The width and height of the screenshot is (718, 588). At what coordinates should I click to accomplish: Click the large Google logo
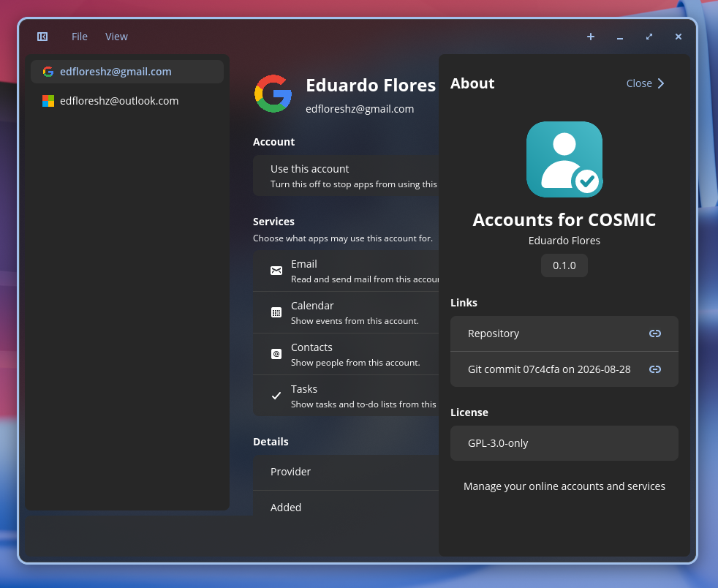point(273,94)
